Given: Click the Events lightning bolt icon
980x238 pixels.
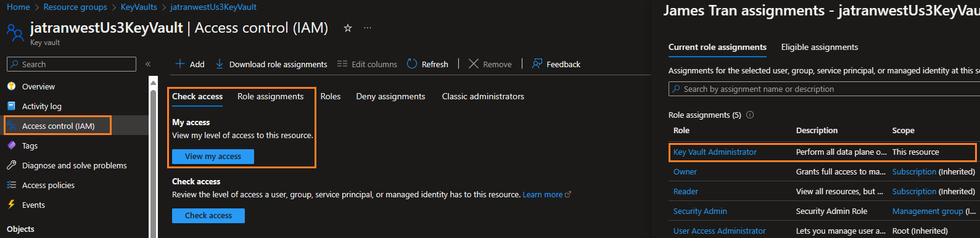Looking at the screenshot, I should [11, 205].
